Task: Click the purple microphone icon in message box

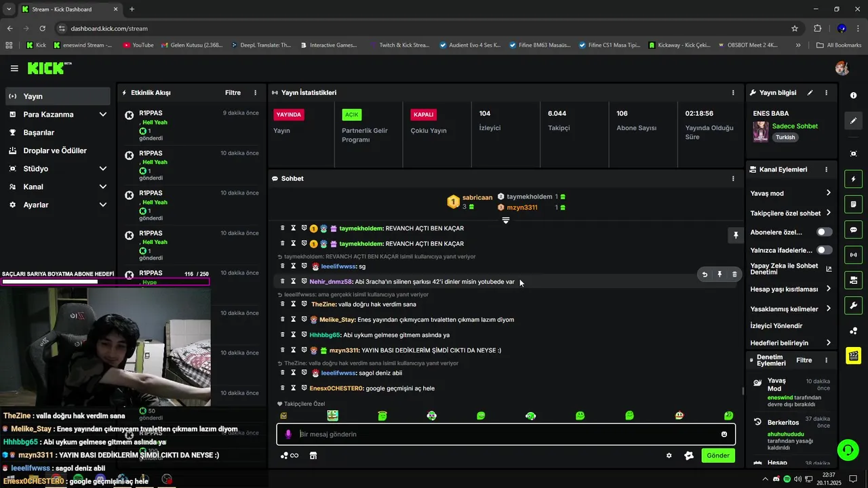Action: [x=288, y=434]
